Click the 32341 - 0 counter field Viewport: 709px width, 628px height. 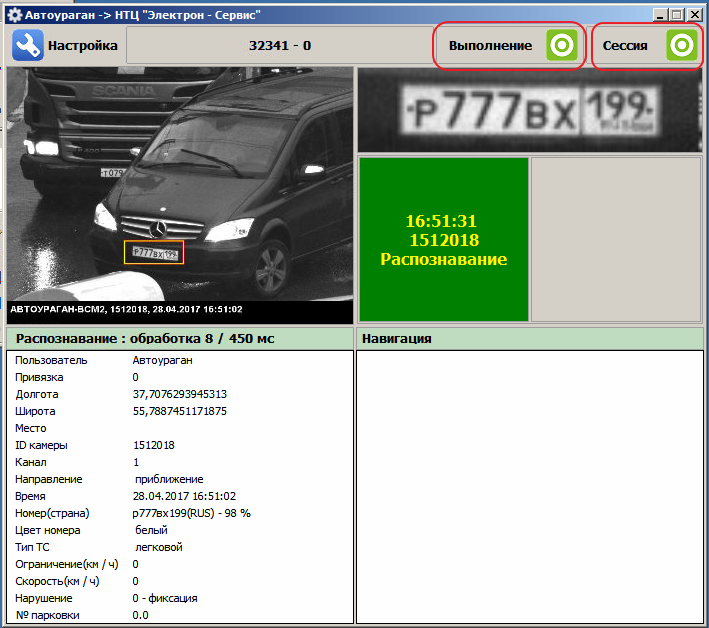[x=279, y=46]
